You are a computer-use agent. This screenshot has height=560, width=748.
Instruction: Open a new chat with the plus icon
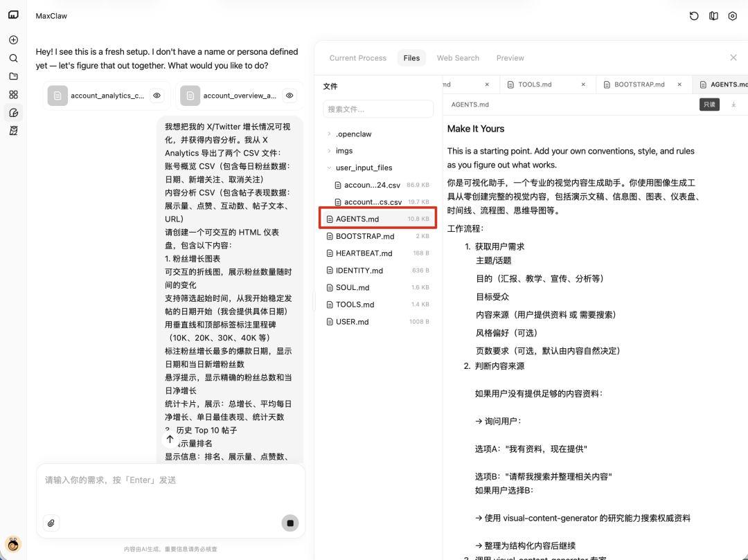[x=13, y=39]
